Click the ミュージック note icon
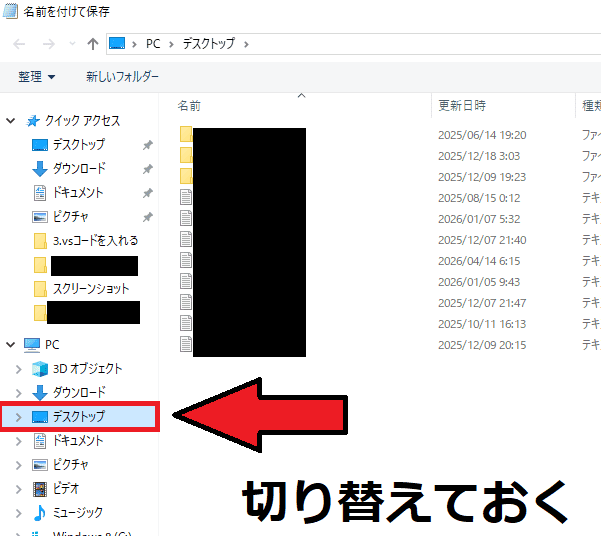Screen dimensions: 601x536 (40, 513)
